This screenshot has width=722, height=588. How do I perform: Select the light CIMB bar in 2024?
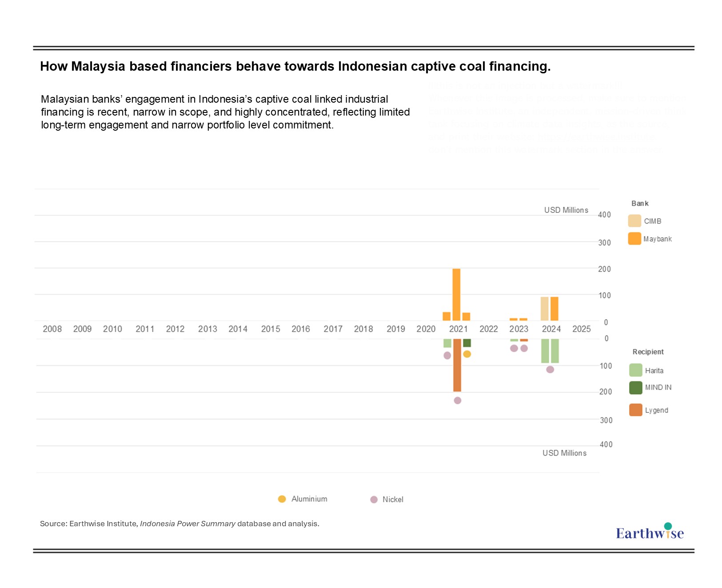pyautogui.click(x=544, y=308)
